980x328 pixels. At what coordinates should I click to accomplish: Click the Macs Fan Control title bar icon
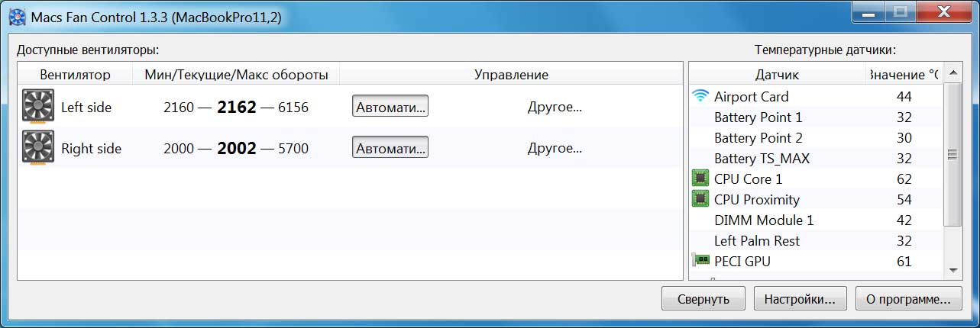[15, 17]
